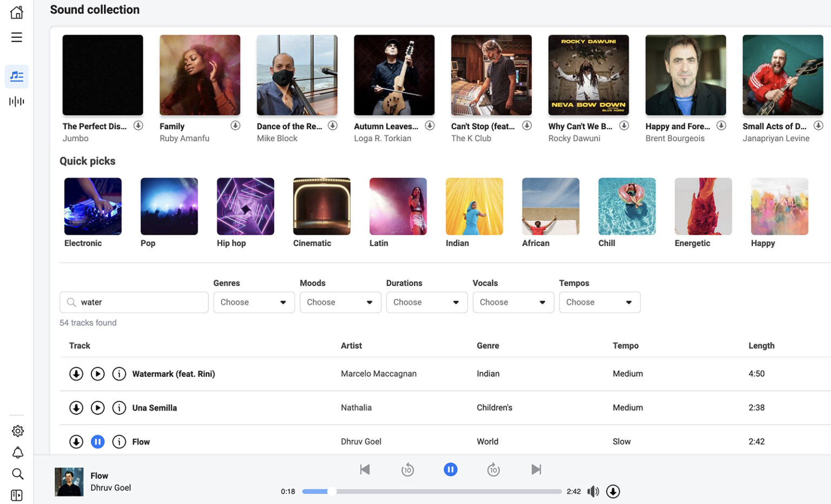Screen dimensions: 831x504
Task: Play the Una Semilla track
Action: pyautogui.click(x=97, y=407)
